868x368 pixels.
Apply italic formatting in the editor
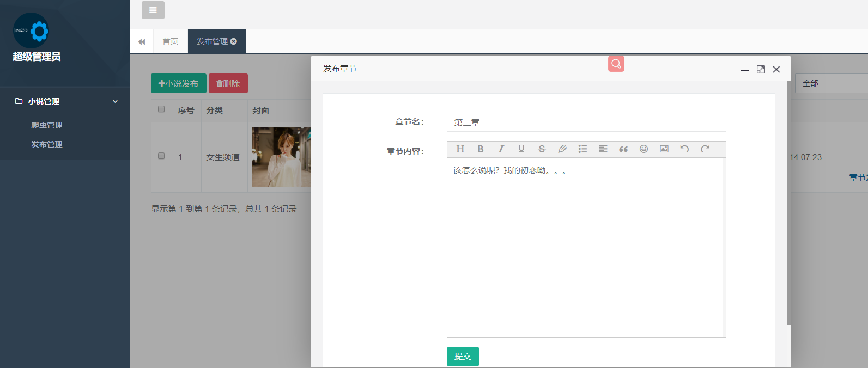pos(501,149)
